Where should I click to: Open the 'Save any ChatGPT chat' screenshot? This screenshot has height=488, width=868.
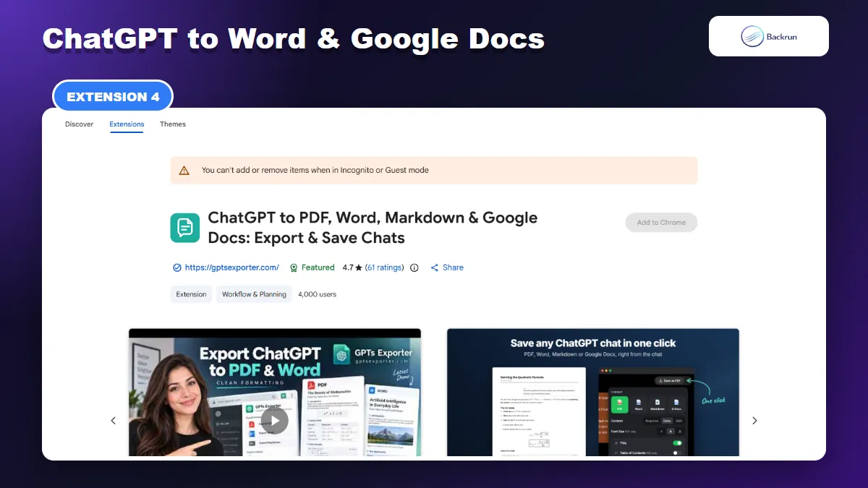coord(593,393)
